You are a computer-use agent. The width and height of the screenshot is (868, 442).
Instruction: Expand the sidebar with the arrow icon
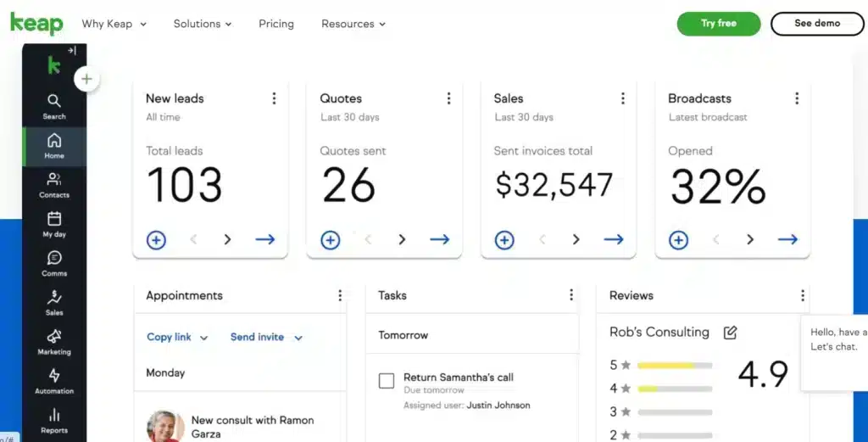72,51
